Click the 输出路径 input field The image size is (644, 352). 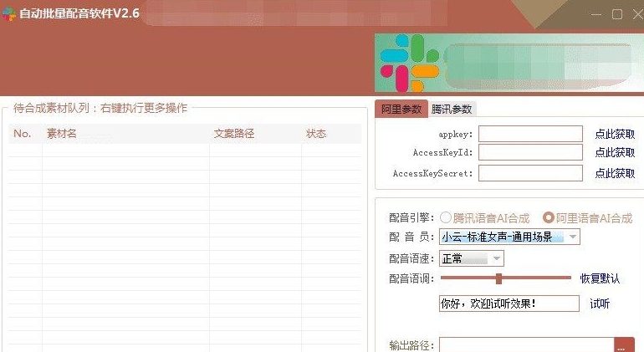pos(527,344)
